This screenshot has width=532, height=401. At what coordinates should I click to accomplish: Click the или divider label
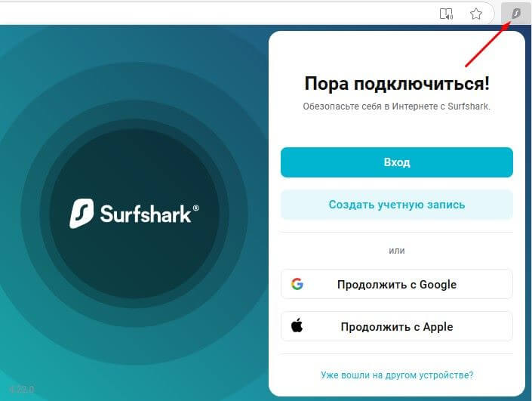point(397,251)
